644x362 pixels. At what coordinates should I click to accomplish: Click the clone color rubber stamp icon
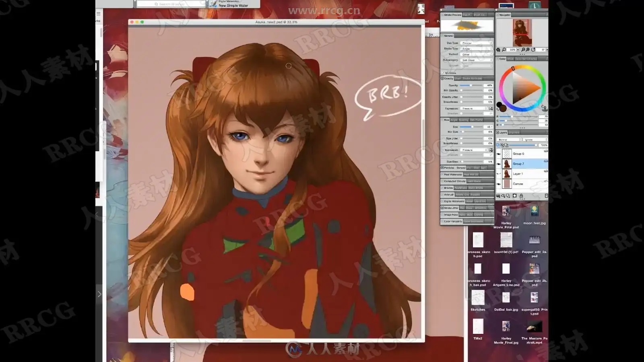pyautogui.click(x=544, y=108)
